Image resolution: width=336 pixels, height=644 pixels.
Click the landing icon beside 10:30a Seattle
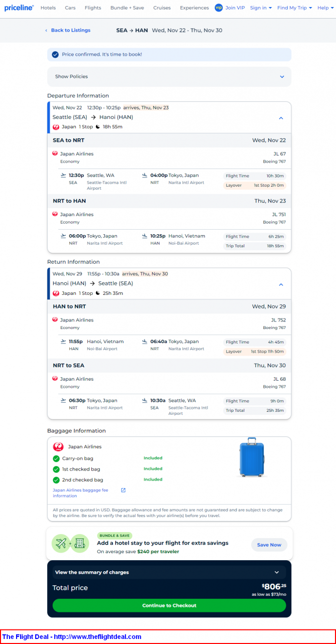tap(145, 401)
